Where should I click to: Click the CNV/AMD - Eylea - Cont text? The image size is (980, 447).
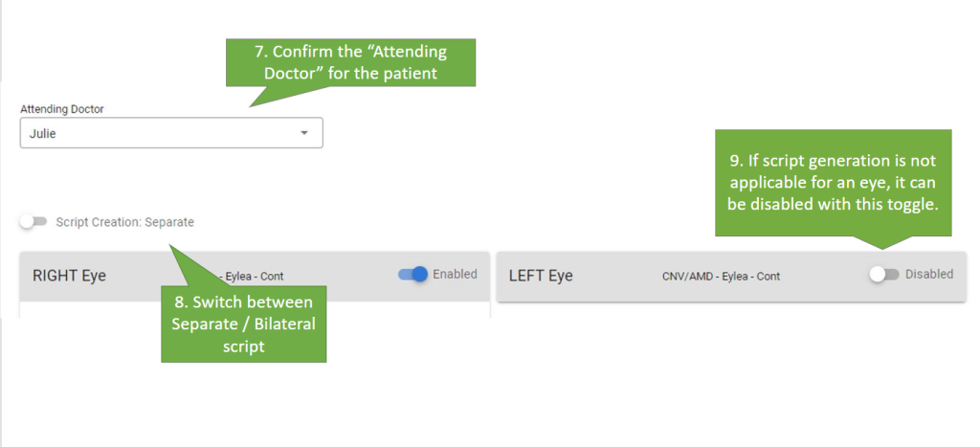[721, 277]
